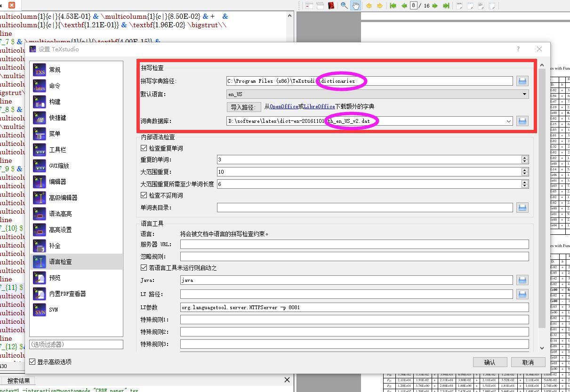Go to first page in PDF viewer
Image resolution: width=570 pixels, height=392 pixels.
[x=393, y=6]
